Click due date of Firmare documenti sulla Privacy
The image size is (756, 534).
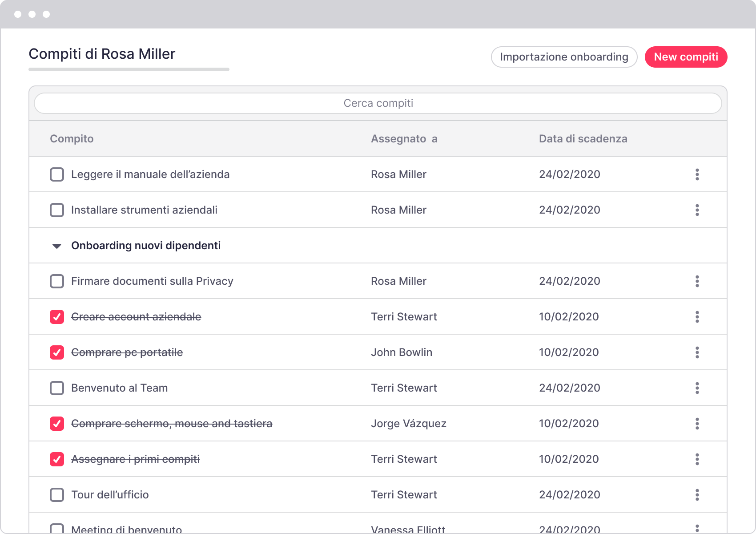tap(570, 281)
